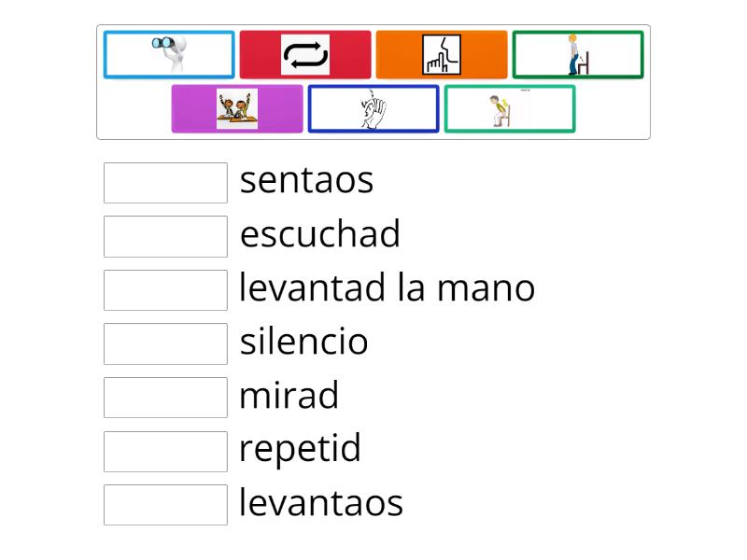The height and width of the screenshot is (560, 747).
Task: Click the person standing up from chair tile
Action: pyautogui.click(x=578, y=54)
